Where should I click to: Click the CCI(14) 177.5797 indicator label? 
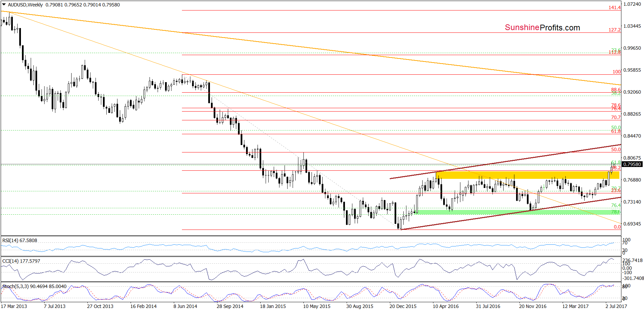pyautogui.click(x=21, y=261)
